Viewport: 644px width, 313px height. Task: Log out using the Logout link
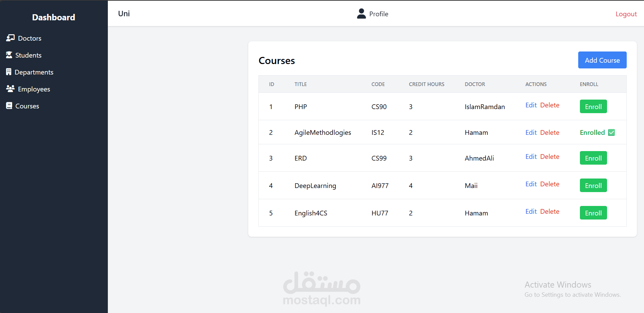tap(626, 14)
